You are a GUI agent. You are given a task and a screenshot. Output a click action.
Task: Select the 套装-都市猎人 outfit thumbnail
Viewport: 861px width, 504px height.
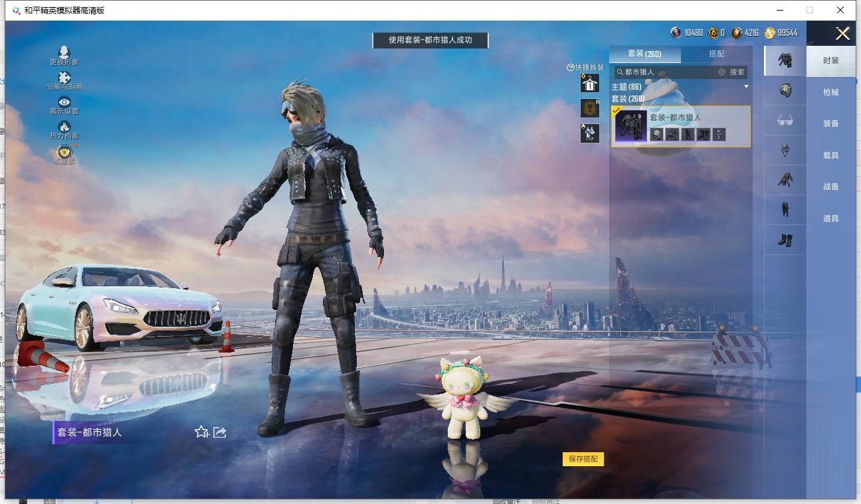[630, 126]
